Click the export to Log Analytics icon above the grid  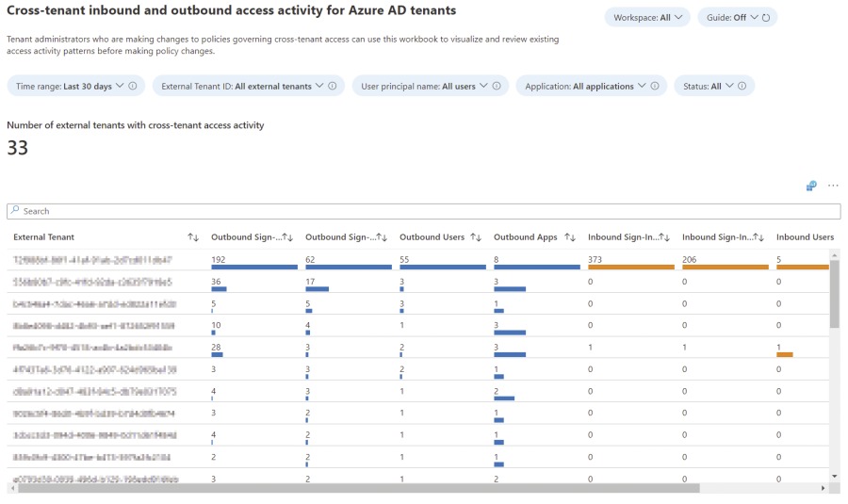click(x=811, y=186)
